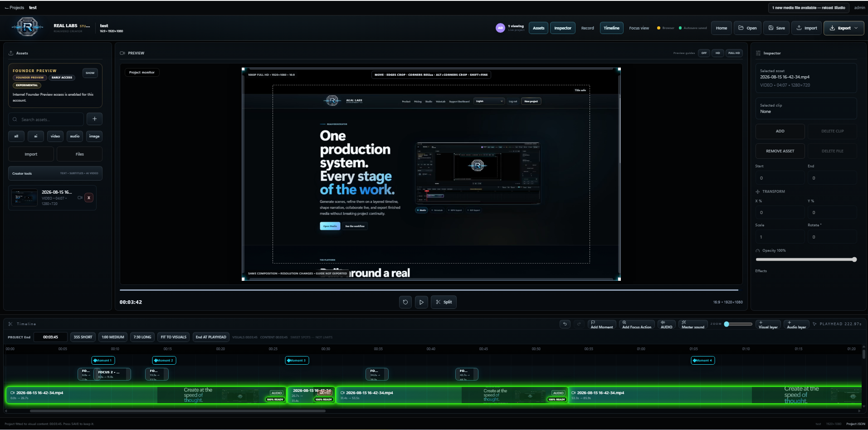The width and height of the screenshot is (868, 430).
Task: Select the Moment 1 marker
Action: (103, 360)
